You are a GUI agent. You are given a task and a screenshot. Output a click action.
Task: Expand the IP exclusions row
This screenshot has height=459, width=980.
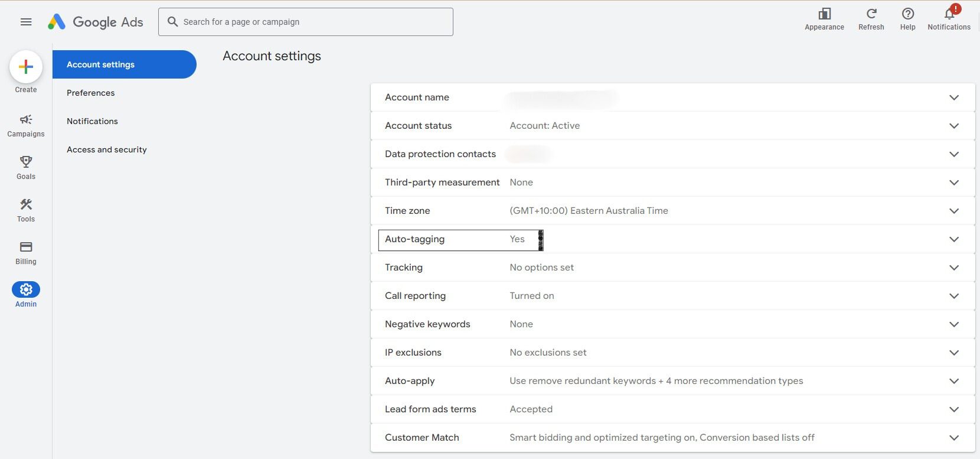(x=953, y=353)
